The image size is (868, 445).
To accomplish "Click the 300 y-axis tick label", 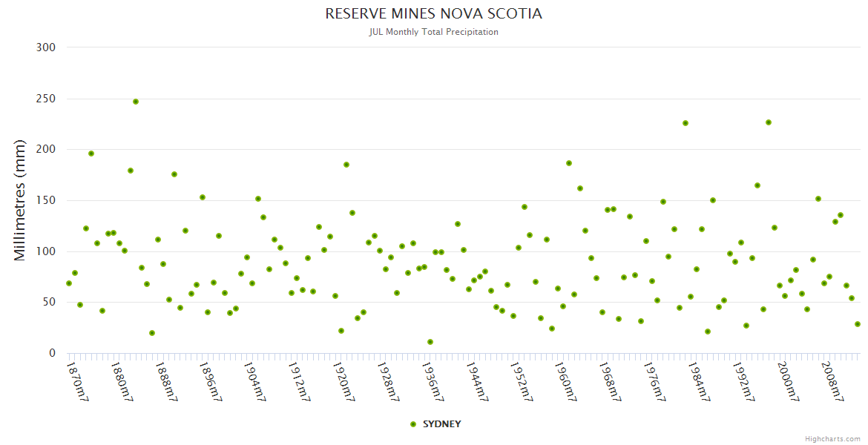I will click(46, 47).
